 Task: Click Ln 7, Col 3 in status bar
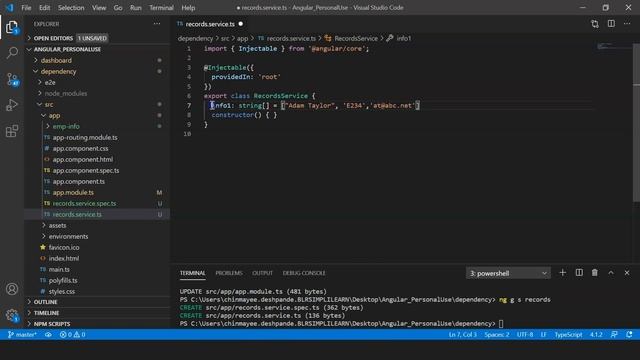pos(462,334)
